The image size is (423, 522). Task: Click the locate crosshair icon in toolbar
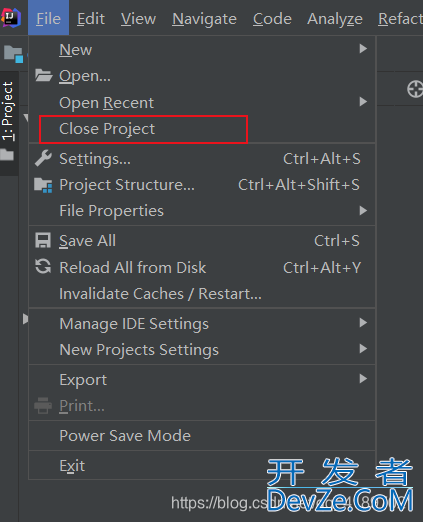point(415,89)
